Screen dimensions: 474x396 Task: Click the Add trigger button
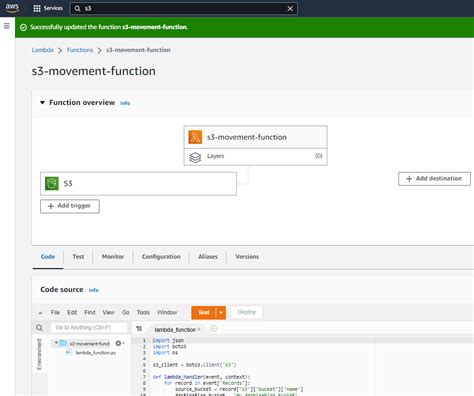coord(70,206)
